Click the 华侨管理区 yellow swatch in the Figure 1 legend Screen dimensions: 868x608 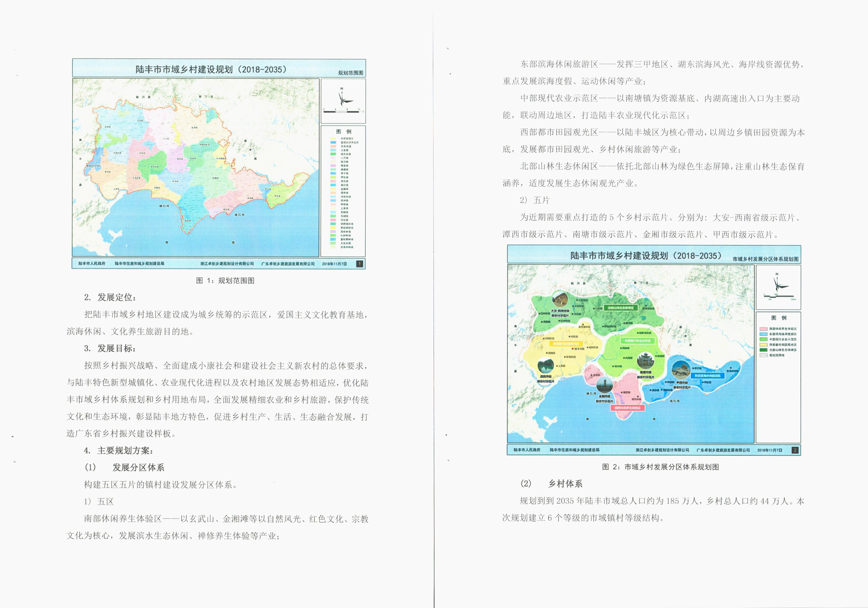[333, 139]
